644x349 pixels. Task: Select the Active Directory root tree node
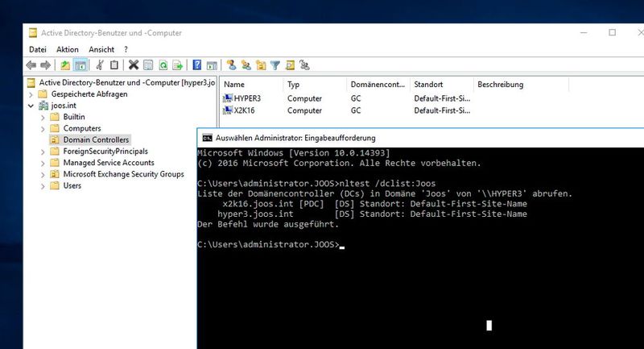(x=127, y=83)
